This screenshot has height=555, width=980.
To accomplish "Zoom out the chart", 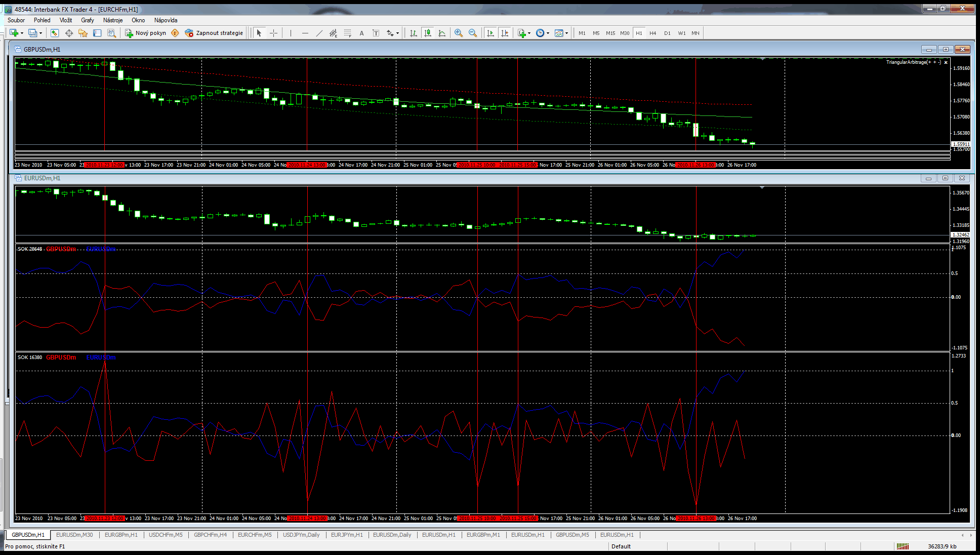I will [473, 33].
